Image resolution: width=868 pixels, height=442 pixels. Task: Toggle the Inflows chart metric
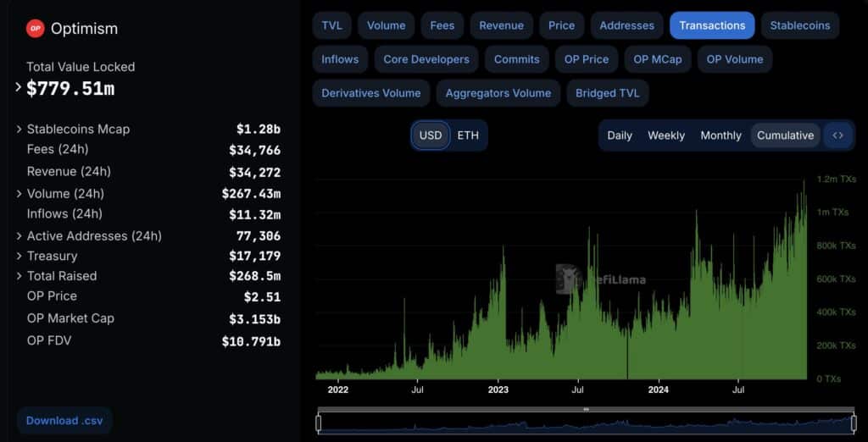[340, 59]
